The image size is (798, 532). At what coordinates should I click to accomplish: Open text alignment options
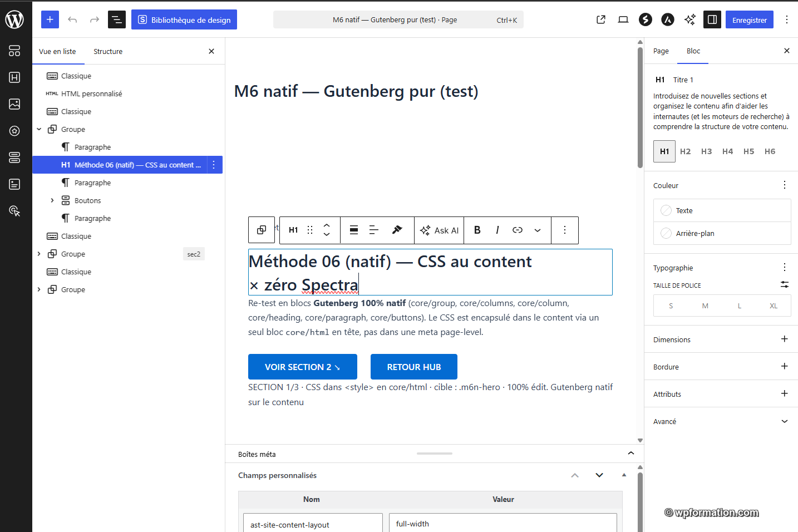[x=374, y=230]
